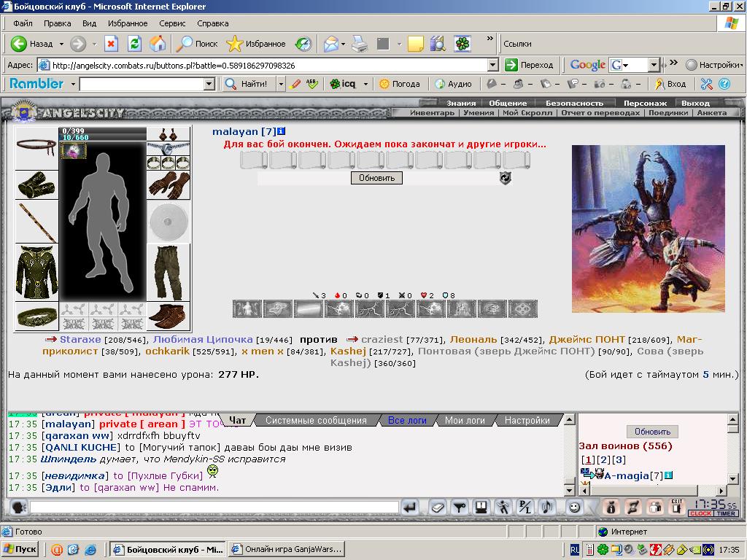Switch the bottom display to TIMER mode
Viewport: 747px width, 560px height.
(x=726, y=513)
